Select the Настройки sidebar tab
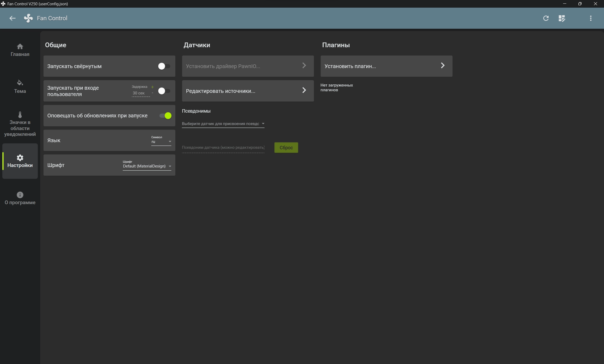 20,161
